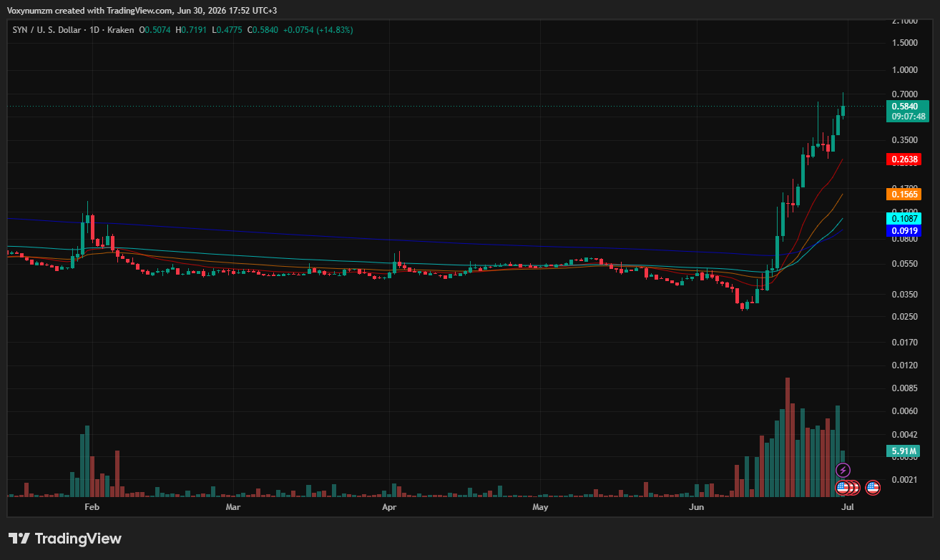Viewport: 940px width, 560px height.
Task: Click the open value O0.5074
Action: pos(155,30)
